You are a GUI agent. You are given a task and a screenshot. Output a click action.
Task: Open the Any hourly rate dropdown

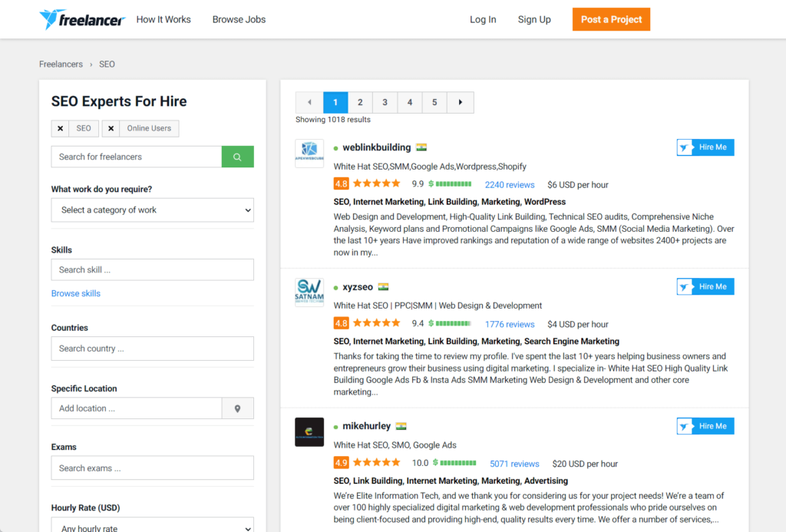153,525
